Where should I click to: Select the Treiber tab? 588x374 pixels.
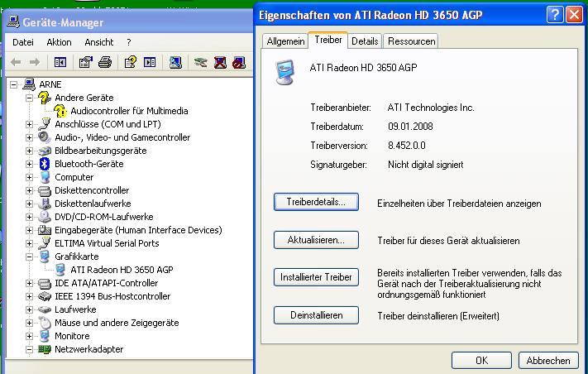point(328,40)
